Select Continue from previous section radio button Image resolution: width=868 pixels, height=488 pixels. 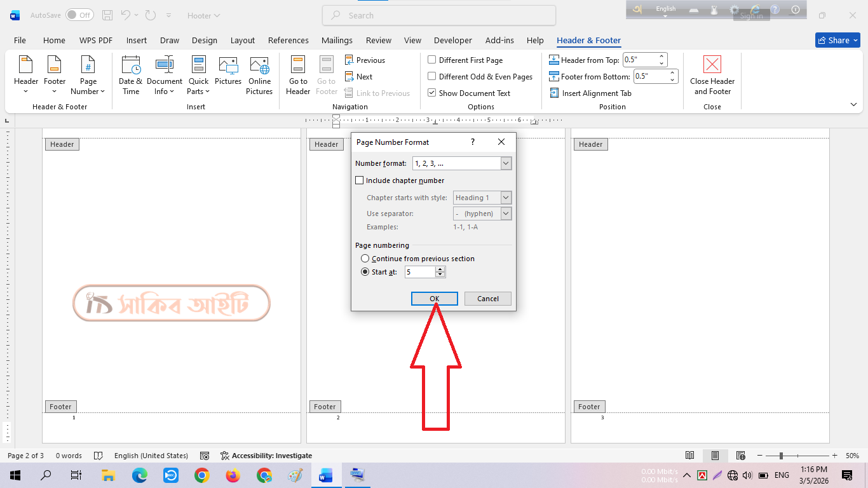(x=365, y=259)
